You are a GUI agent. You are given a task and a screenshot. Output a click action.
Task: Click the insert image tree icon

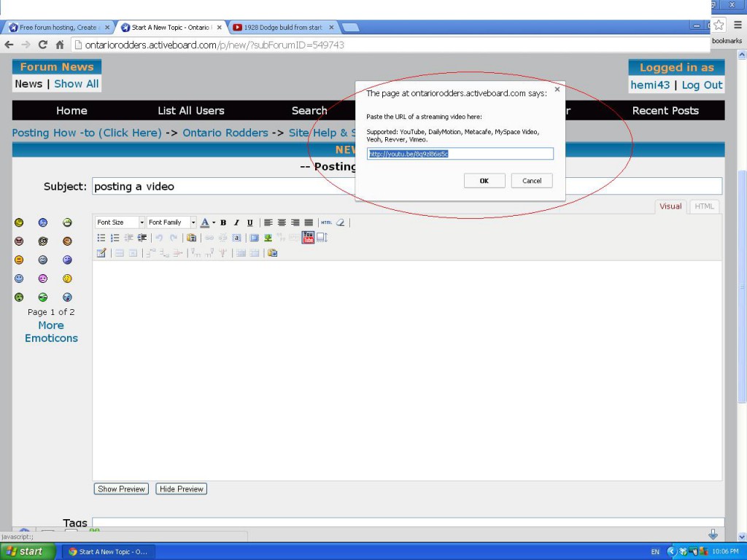pos(268,238)
